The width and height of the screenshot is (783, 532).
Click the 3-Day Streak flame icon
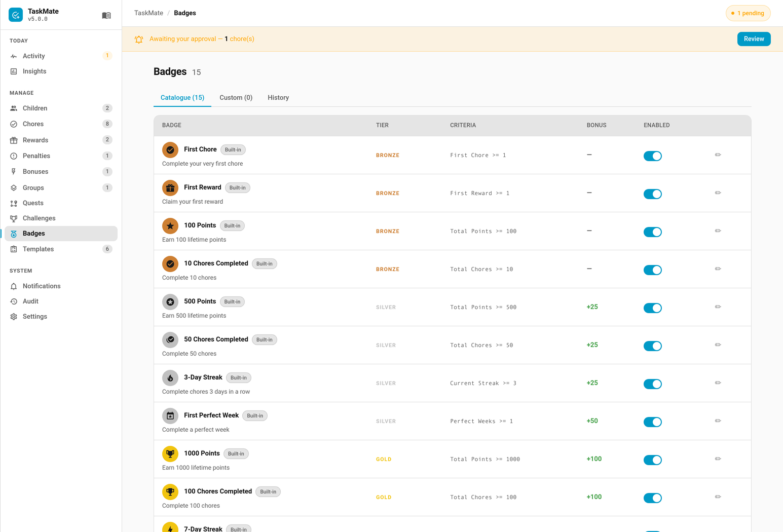(x=170, y=378)
